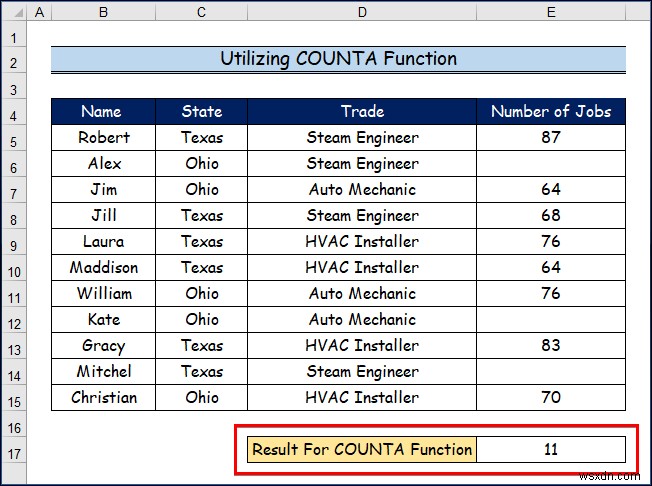
Task: Click the 'Name' header cell
Action: tap(102, 111)
